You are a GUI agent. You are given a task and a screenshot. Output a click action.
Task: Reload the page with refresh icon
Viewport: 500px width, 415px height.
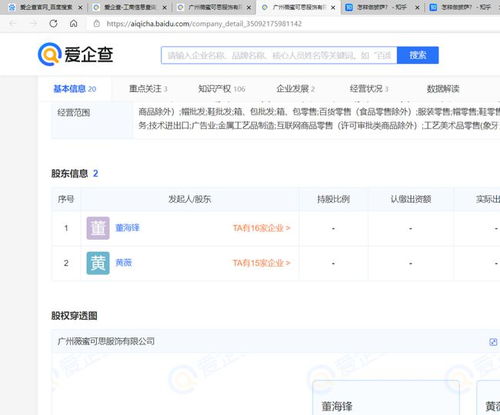click(53, 23)
